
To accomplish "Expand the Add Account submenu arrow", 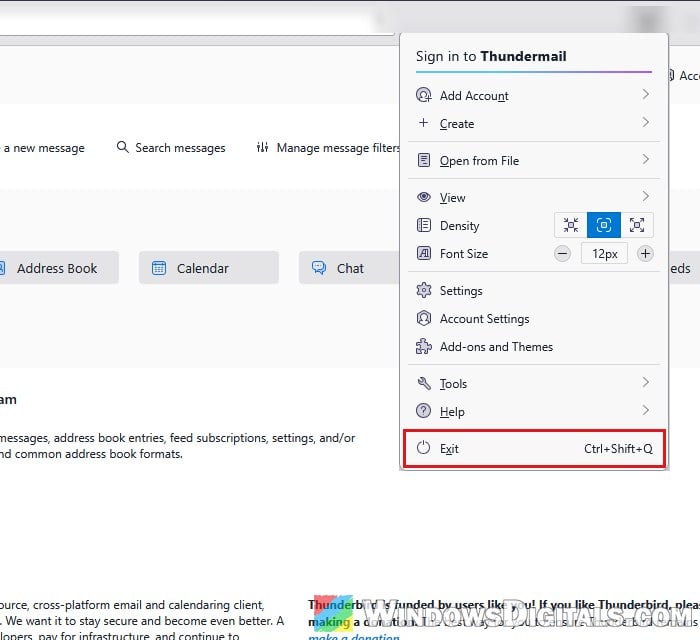I will tap(646, 94).
